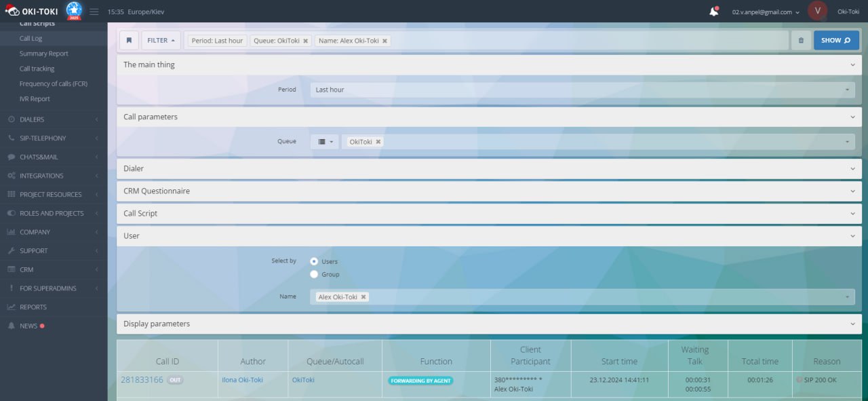This screenshot has height=401, width=868.
Task: Select the Group radio button
Action: [x=314, y=274]
